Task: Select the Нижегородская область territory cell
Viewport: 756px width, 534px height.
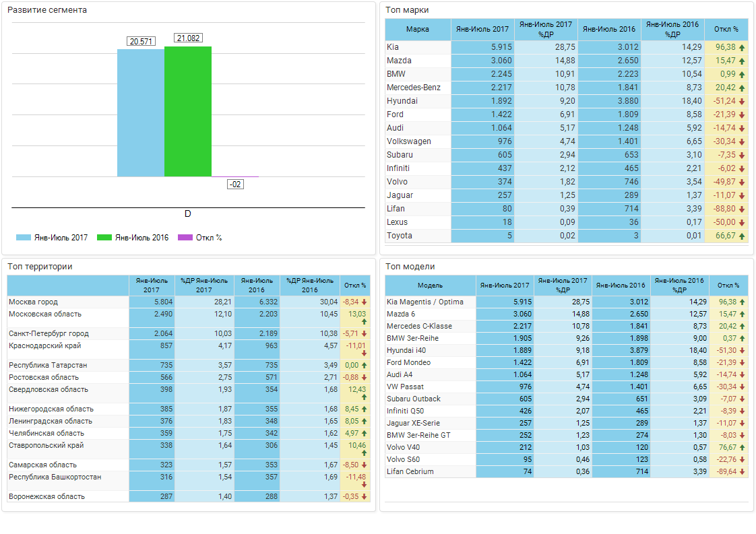Action: (68, 409)
